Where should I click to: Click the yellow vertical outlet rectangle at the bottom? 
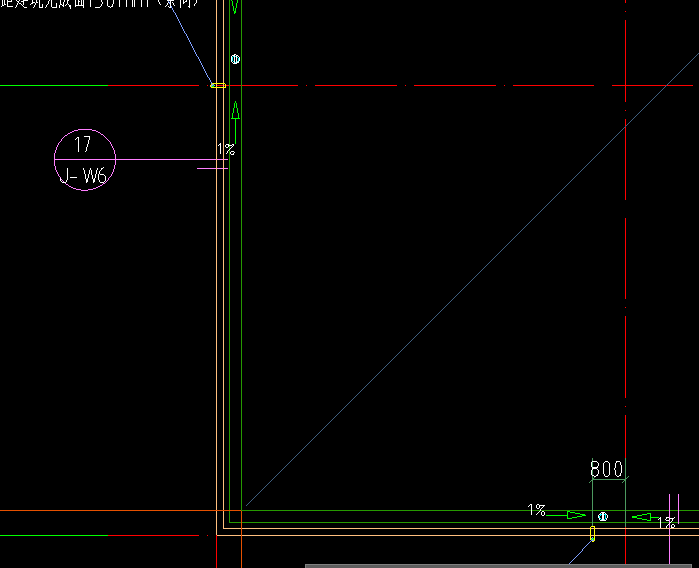click(592, 534)
